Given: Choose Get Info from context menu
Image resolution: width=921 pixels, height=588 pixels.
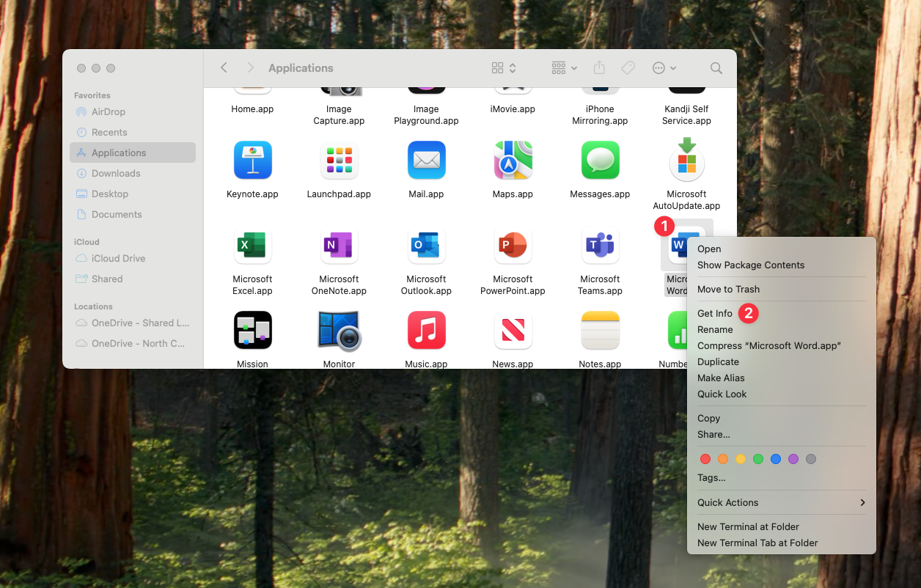Looking at the screenshot, I should click(715, 313).
